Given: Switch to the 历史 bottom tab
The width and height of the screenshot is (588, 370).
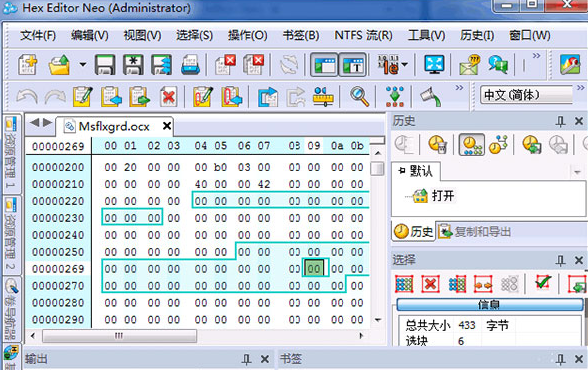Looking at the screenshot, I should click(x=413, y=231).
